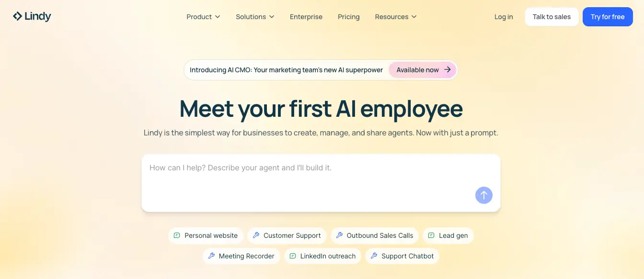Click the chat icon on the Lead gen chip
The height and width of the screenshot is (279, 644).
click(x=432, y=235)
